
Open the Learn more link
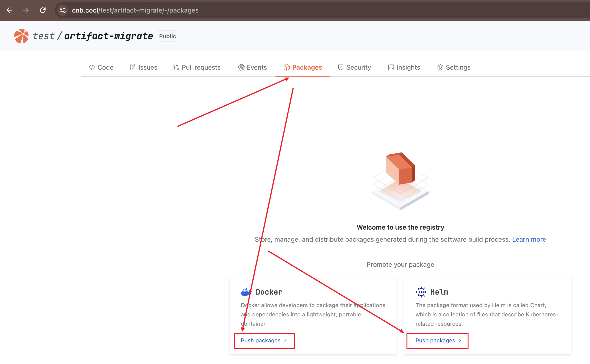tap(529, 239)
